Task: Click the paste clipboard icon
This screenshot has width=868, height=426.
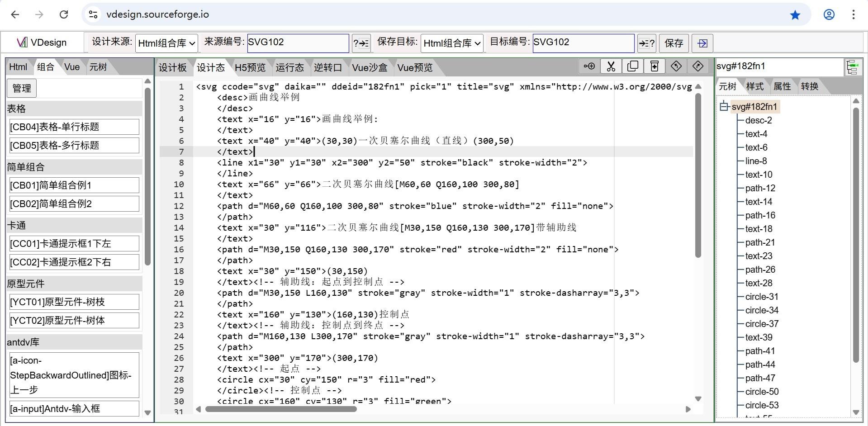Action: point(654,66)
